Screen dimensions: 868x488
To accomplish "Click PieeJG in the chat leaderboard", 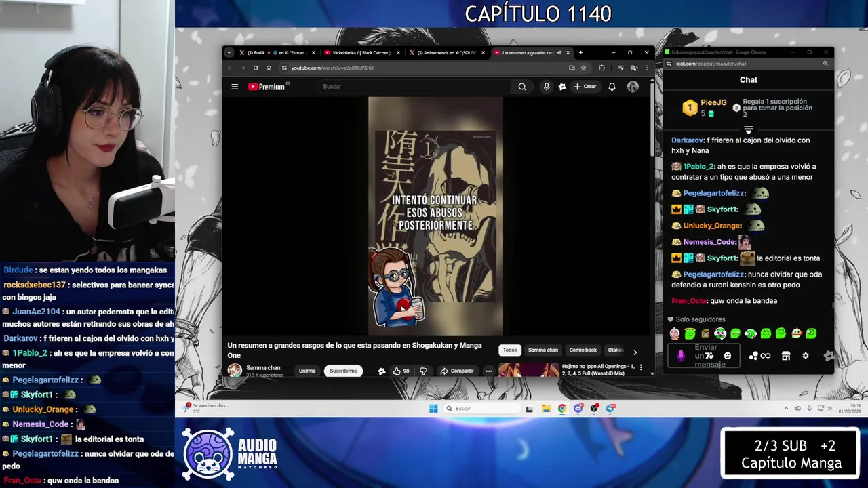I will 713,103.
